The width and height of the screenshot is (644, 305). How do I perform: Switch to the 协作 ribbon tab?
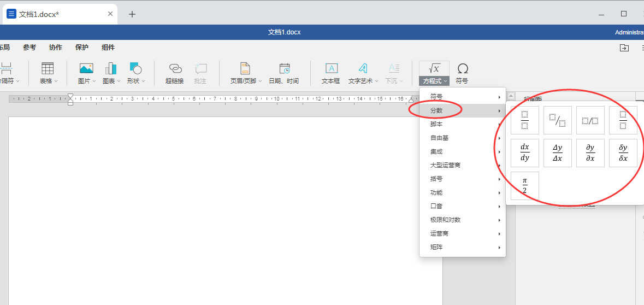coord(56,47)
